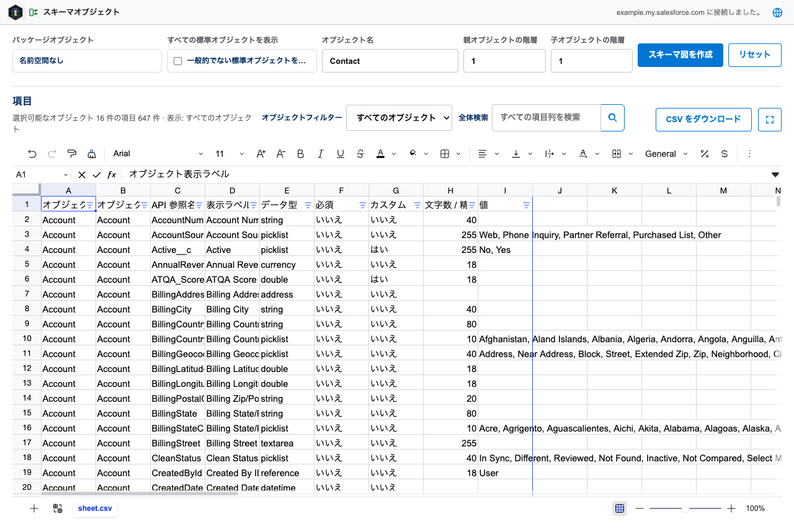
Task: Open the font color picker
Action: [380, 154]
